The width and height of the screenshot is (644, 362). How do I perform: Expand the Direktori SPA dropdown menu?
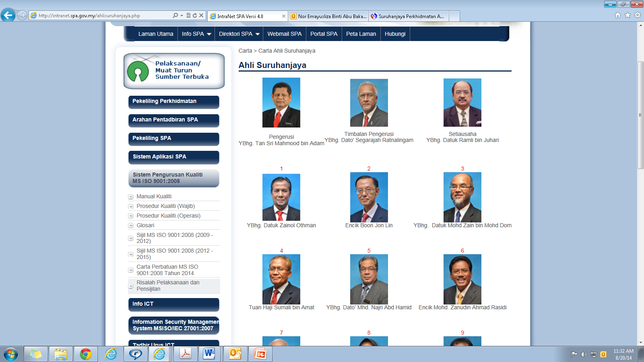point(239,34)
